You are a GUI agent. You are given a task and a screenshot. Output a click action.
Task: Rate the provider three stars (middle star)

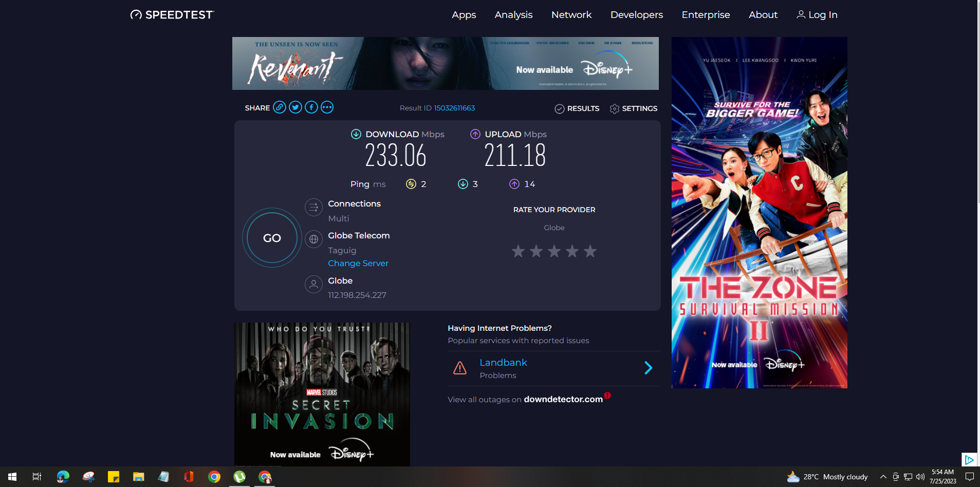(554, 251)
